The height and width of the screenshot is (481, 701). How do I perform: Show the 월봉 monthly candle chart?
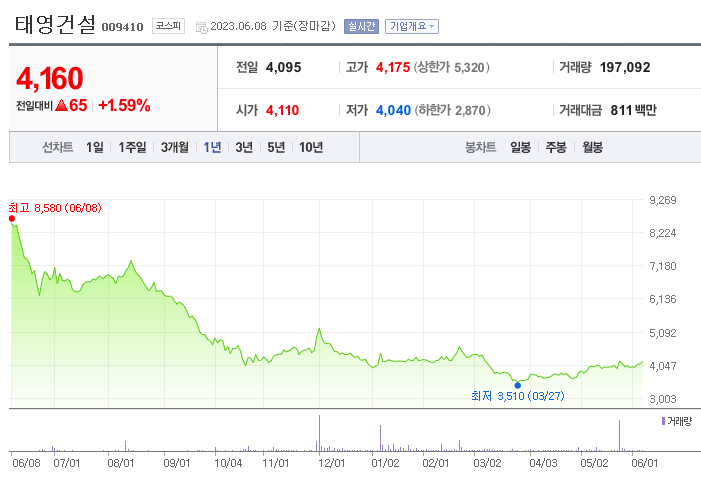tap(592, 147)
